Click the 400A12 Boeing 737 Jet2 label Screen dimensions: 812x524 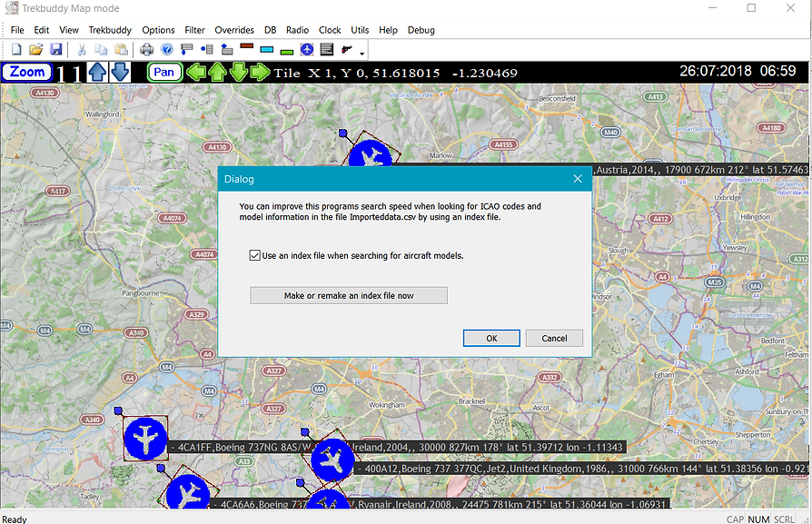pyautogui.click(x=582, y=469)
